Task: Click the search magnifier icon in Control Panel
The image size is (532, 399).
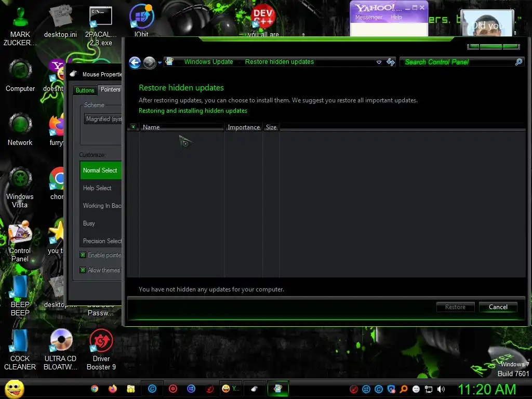Action: [518, 62]
